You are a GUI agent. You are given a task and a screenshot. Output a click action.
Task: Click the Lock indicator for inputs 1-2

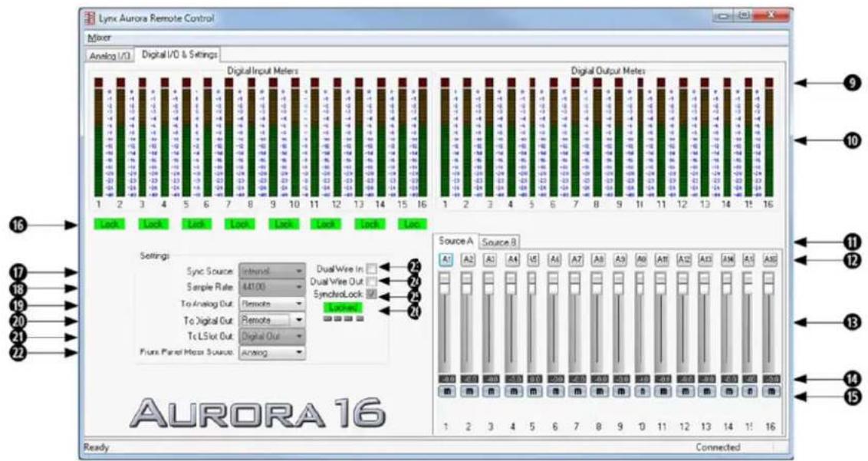[x=110, y=225]
